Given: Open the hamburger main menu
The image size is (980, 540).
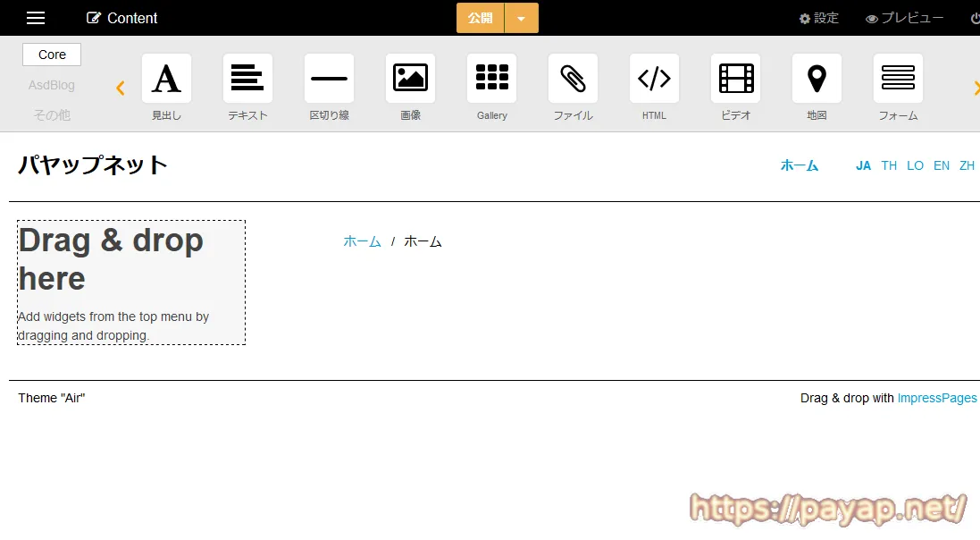Looking at the screenshot, I should pyautogui.click(x=36, y=18).
